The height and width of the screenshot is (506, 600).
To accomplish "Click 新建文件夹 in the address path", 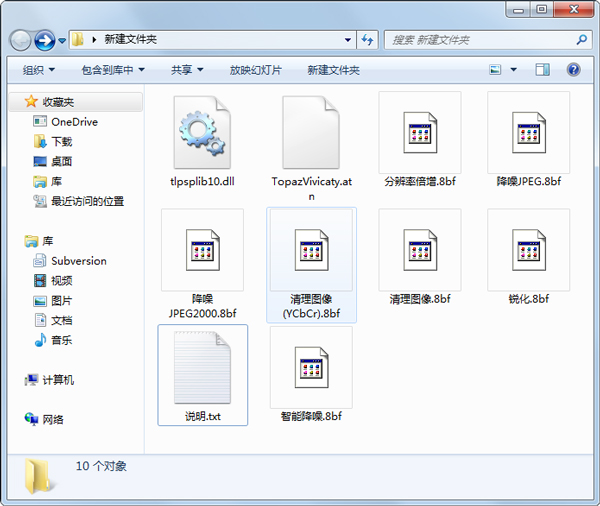I will point(130,39).
